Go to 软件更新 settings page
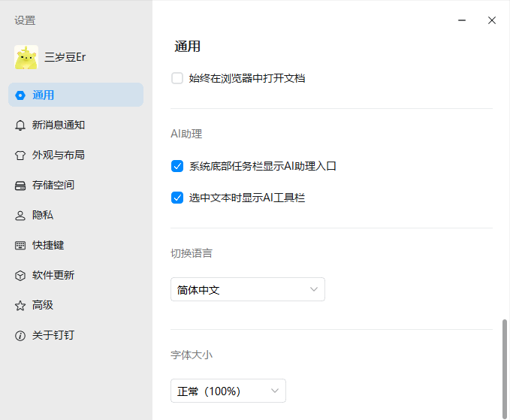Screen dimensions: 510x420 point(53,276)
